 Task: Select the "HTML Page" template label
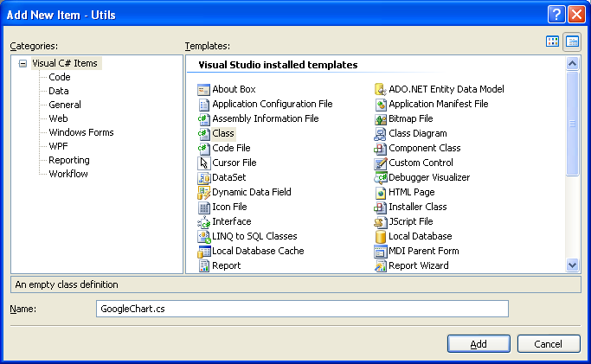tap(412, 192)
